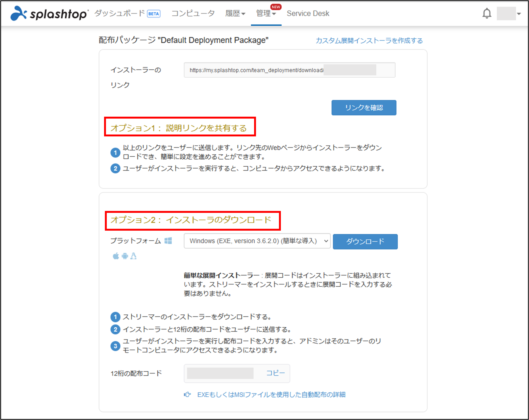Image resolution: width=529 pixels, height=420 pixels.
Task: Expand the 管理 menu
Action: [266, 13]
